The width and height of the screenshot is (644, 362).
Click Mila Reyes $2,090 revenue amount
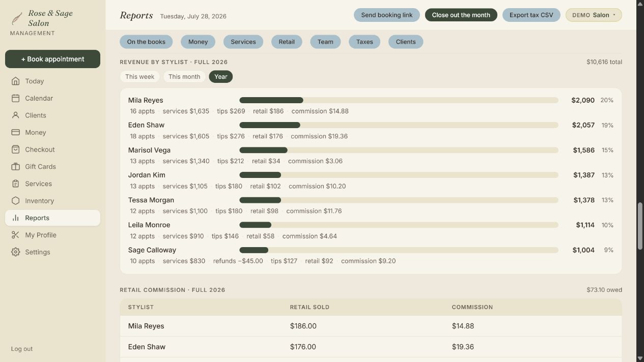(x=583, y=100)
